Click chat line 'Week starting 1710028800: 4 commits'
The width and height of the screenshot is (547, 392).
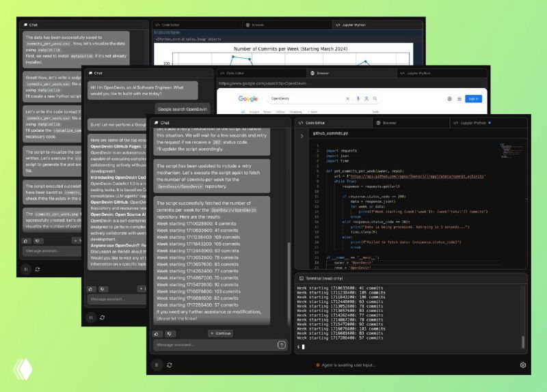coord(196,224)
